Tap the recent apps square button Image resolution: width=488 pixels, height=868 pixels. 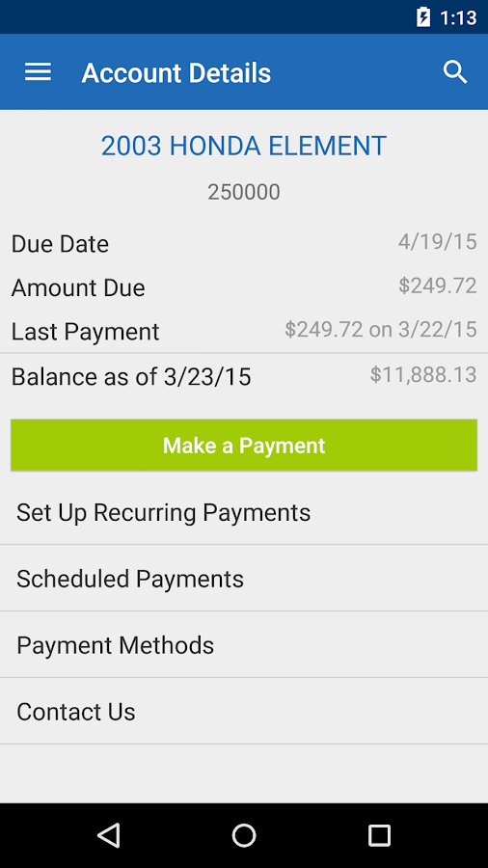point(379,835)
